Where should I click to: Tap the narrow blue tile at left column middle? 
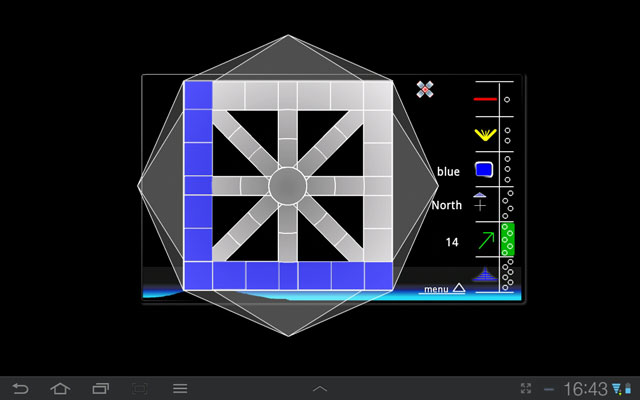(x=198, y=185)
